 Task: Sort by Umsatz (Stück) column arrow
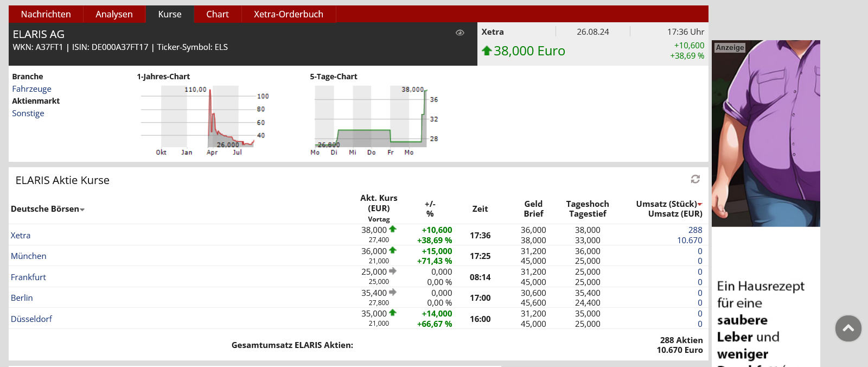pyautogui.click(x=700, y=204)
